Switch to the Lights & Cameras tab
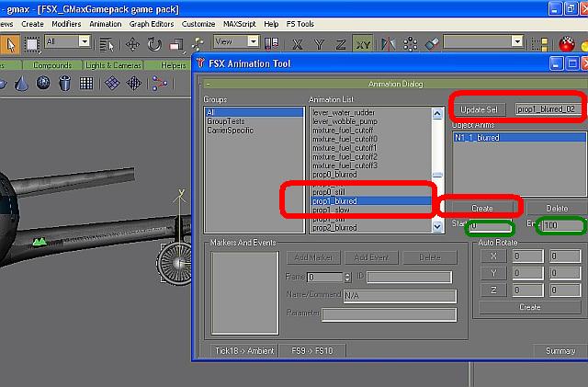 click(x=113, y=65)
